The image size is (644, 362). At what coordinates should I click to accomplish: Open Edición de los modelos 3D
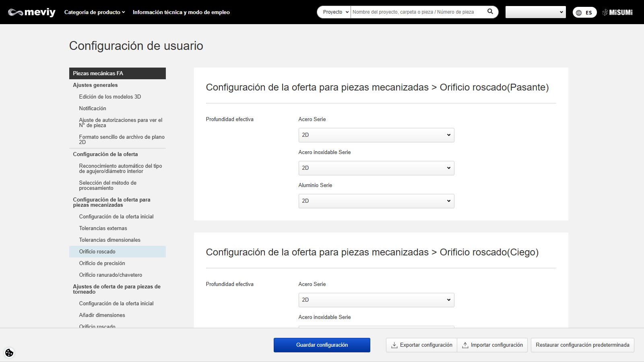pos(110,97)
